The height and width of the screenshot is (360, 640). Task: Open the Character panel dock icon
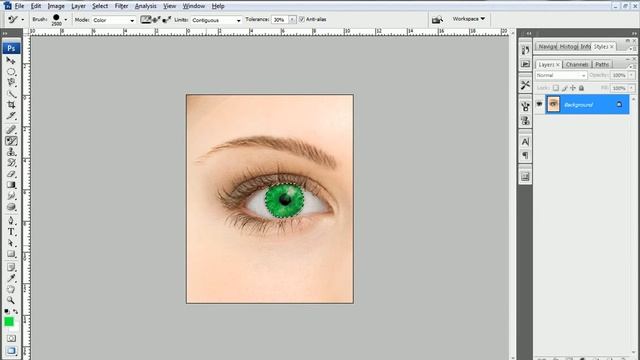point(525,142)
